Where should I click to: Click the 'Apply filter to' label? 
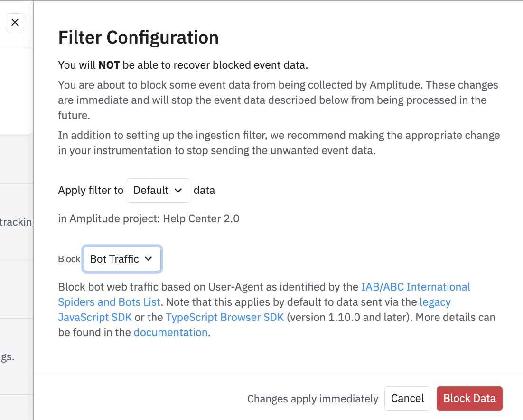(x=91, y=191)
